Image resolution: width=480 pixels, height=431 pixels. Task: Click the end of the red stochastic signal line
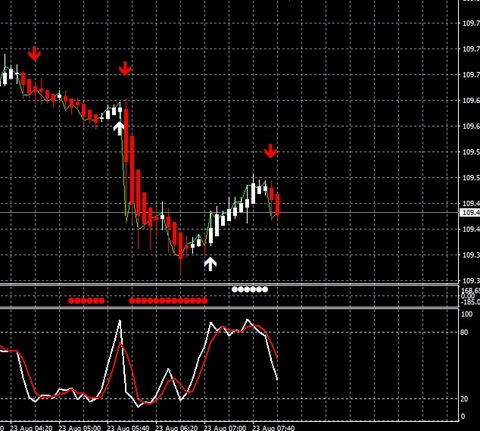click(x=277, y=358)
